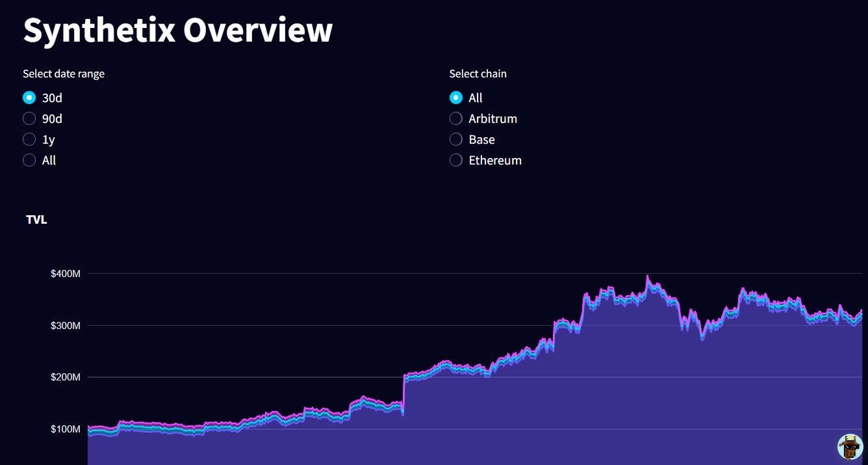Choose the Base chain option
Viewport: 868px width, 465px height.
456,139
